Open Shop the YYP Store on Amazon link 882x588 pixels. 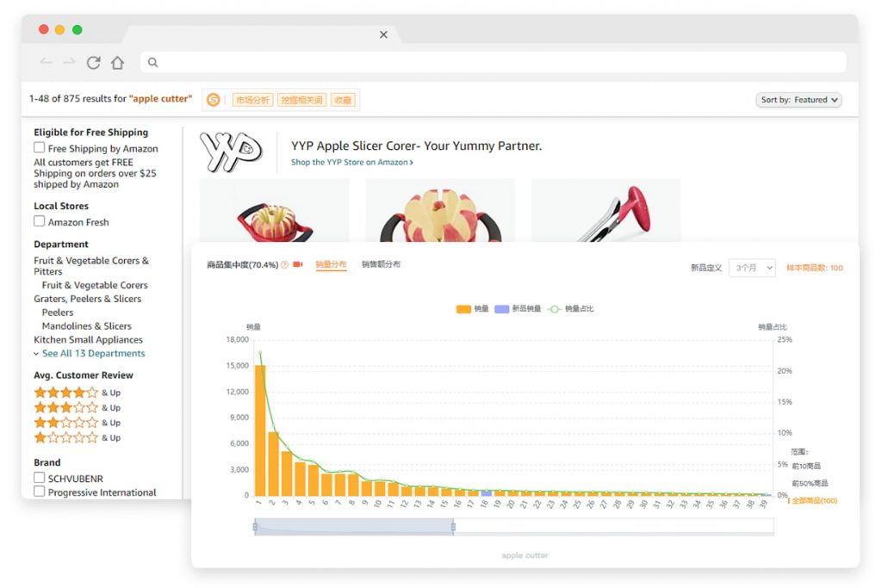coord(351,162)
